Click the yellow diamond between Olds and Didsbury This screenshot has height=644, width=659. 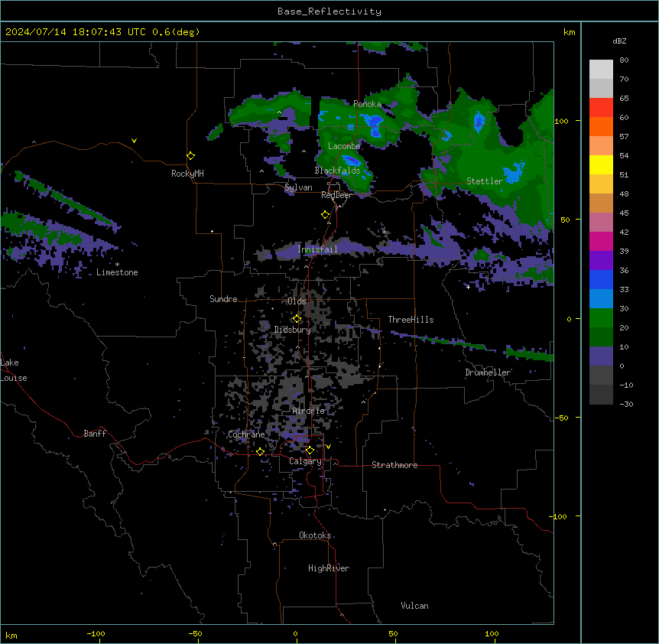click(297, 319)
